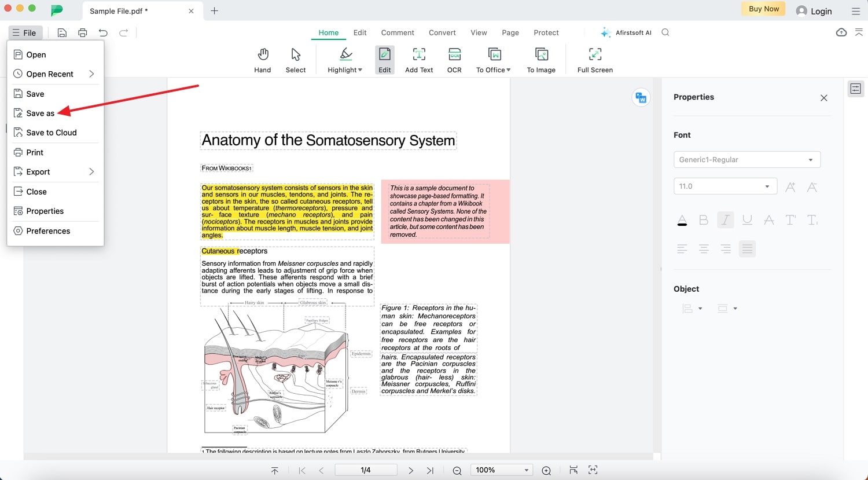868x480 pixels.
Task: Switch to the Protect tab
Action: click(546, 32)
